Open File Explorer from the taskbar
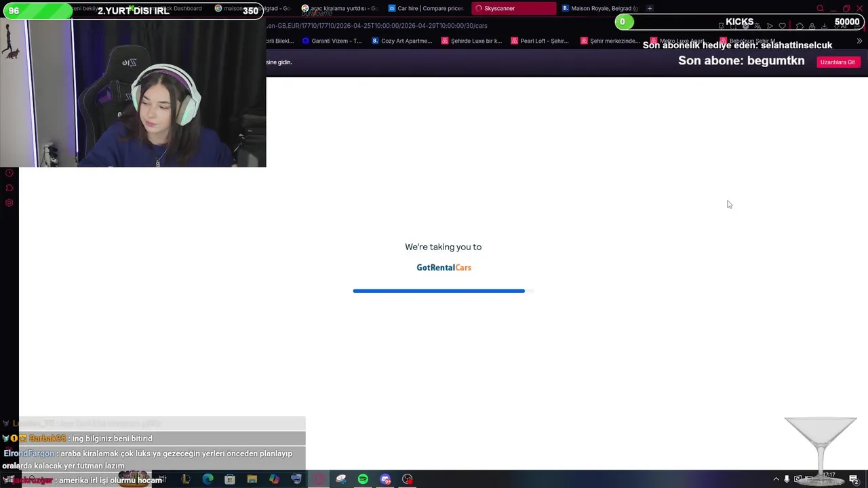This screenshot has height=488, width=868. [x=252, y=479]
